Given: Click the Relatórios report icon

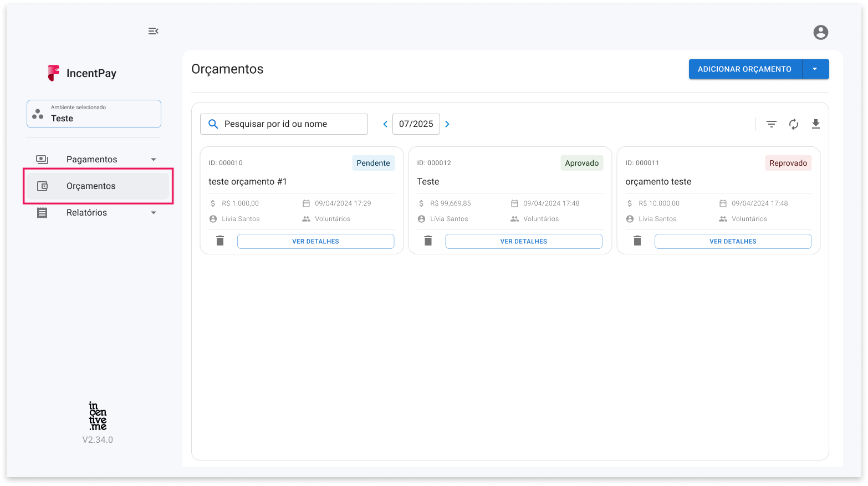Looking at the screenshot, I should tap(42, 213).
